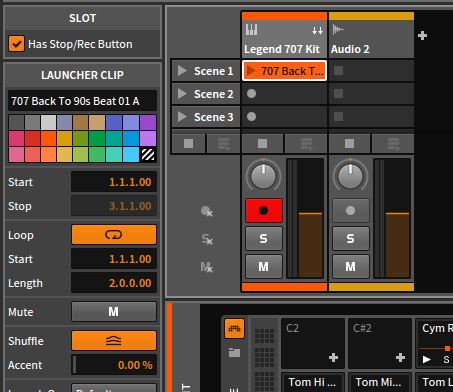Stop the Scene 3 slot in Audio 2
Image resolution: width=453 pixels, height=392 pixels.
coord(338,117)
